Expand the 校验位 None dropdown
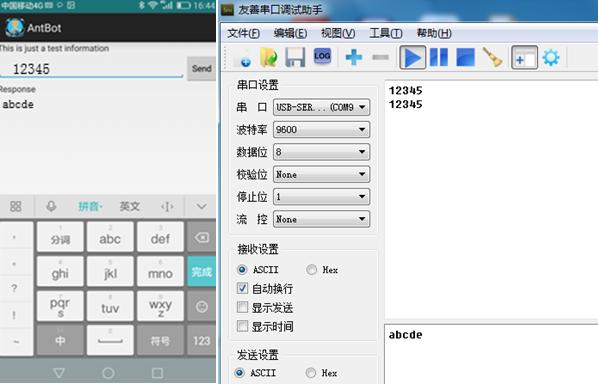Image resolution: width=598 pixels, height=384 pixels. 322,175
